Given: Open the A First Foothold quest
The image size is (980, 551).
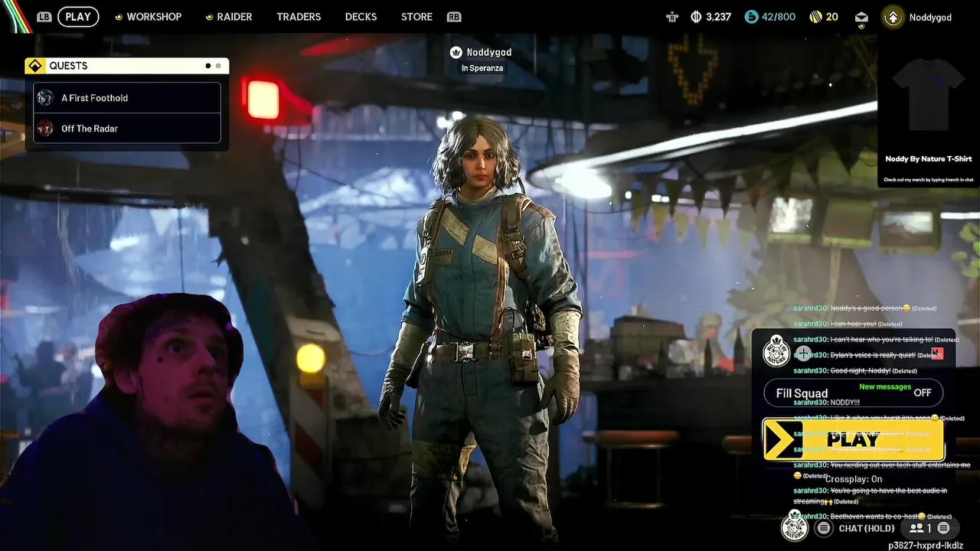Looking at the screenshot, I should pos(127,98).
